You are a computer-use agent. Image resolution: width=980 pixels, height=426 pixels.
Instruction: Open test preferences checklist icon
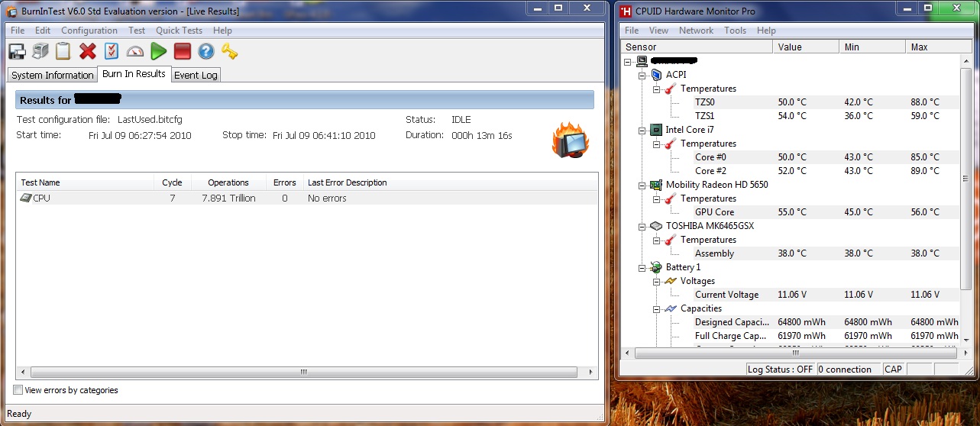pyautogui.click(x=112, y=51)
